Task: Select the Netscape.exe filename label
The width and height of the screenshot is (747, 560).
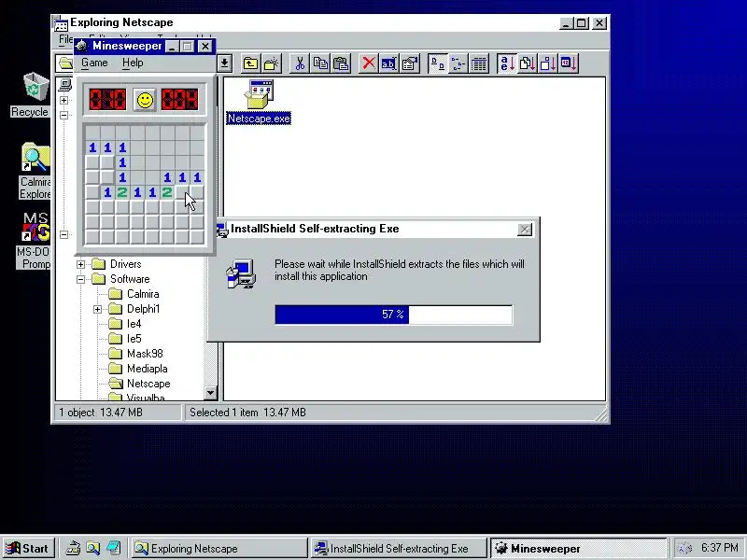Action: (x=259, y=119)
